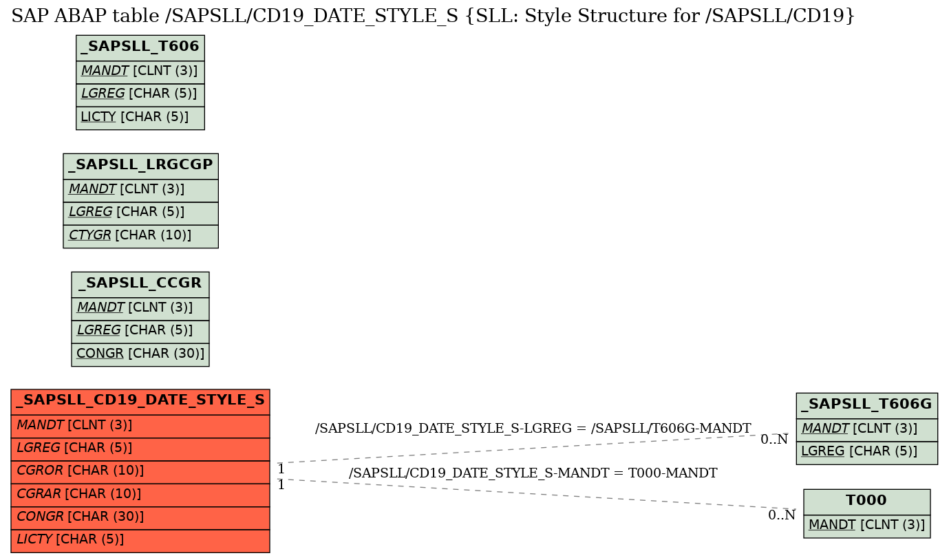
Task: Click the 0..N cardinality near _SAPSLL_T606G
Action: 774,440
